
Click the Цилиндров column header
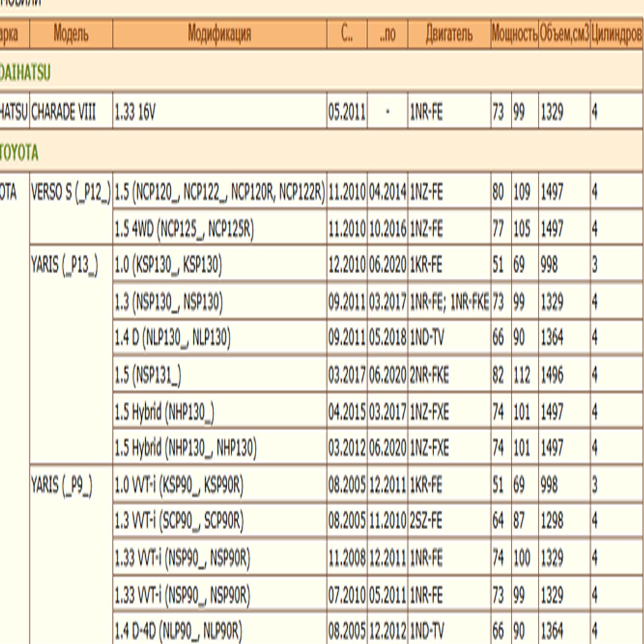[x=616, y=34]
